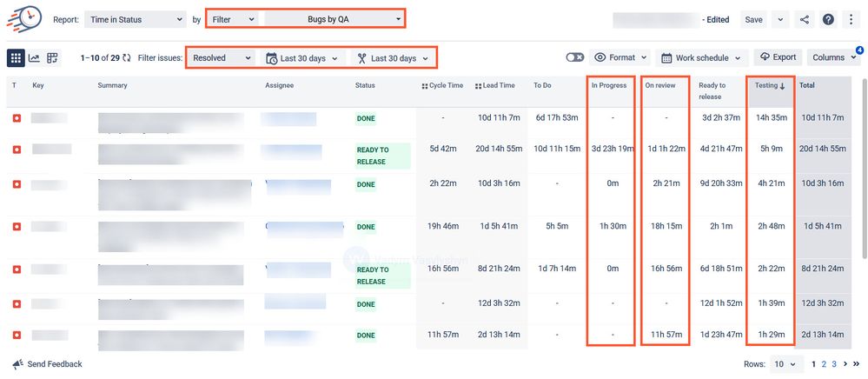
Task: Click the In Progress column header
Action: click(609, 85)
